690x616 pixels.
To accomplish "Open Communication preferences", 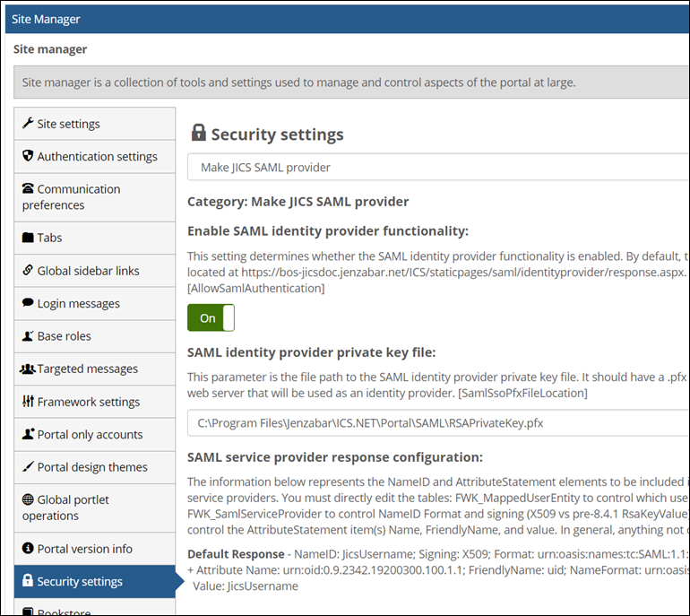I will click(x=95, y=197).
